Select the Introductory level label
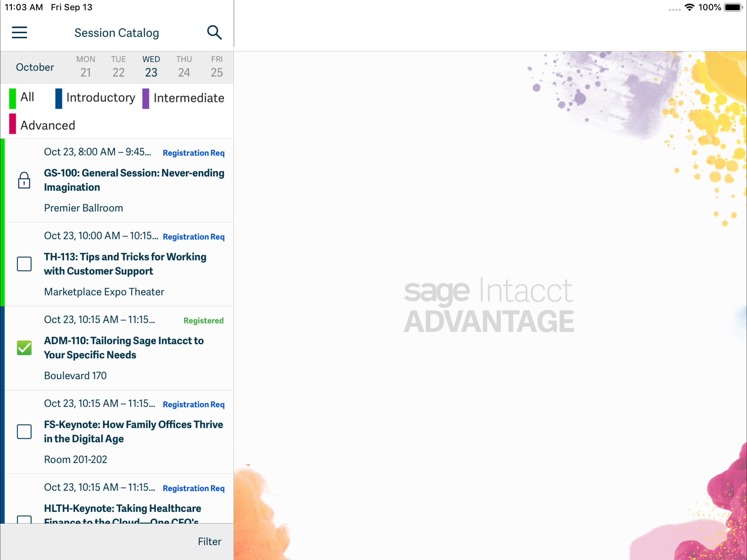 click(x=101, y=98)
